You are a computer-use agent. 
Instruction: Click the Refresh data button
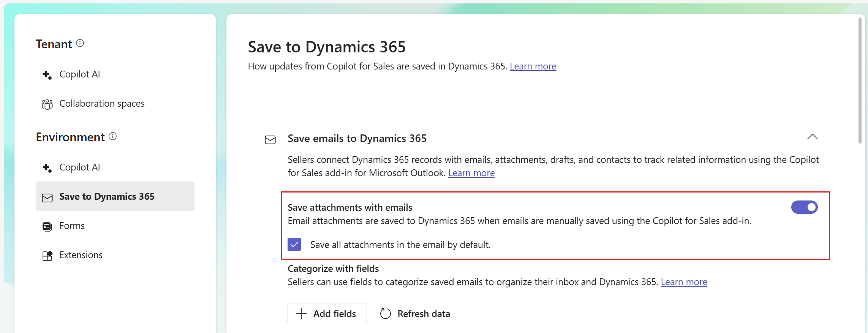coord(415,314)
